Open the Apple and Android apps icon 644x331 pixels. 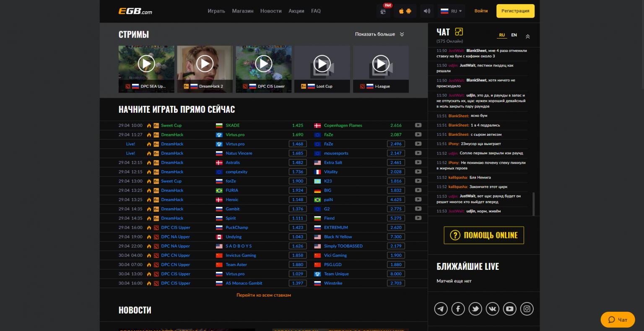tap(405, 11)
